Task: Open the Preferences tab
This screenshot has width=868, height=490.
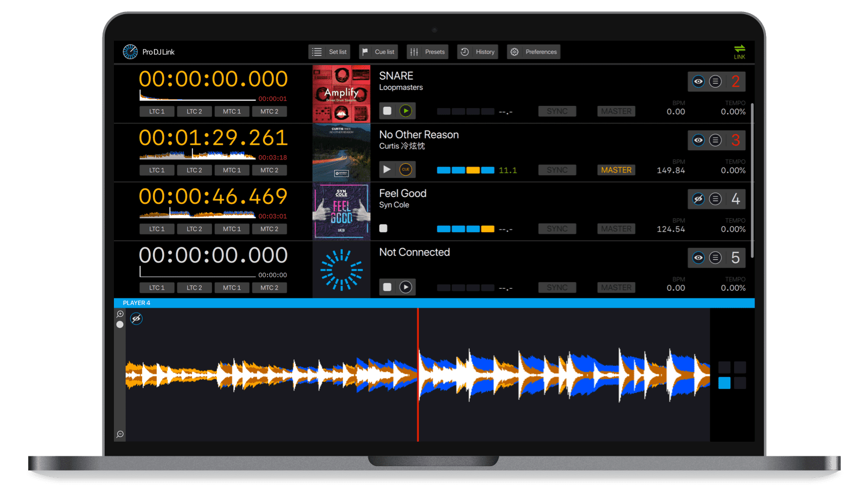Action: click(x=534, y=52)
